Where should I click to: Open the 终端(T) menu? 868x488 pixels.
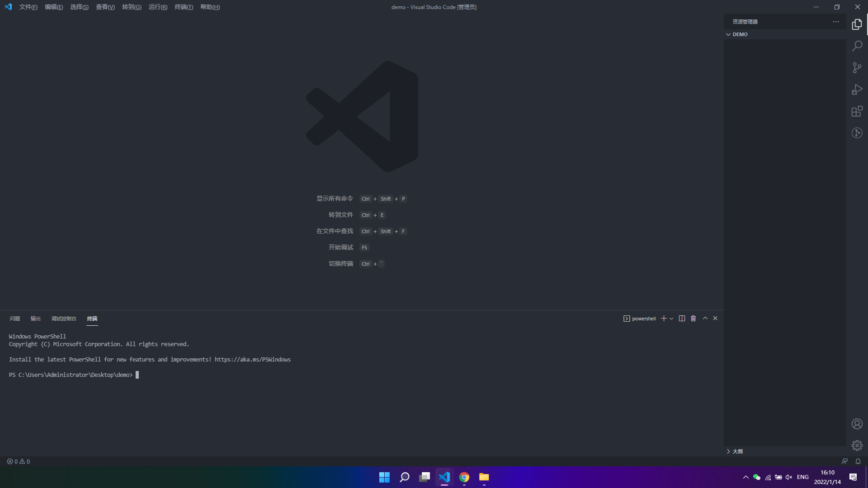pyautogui.click(x=184, y=7)
